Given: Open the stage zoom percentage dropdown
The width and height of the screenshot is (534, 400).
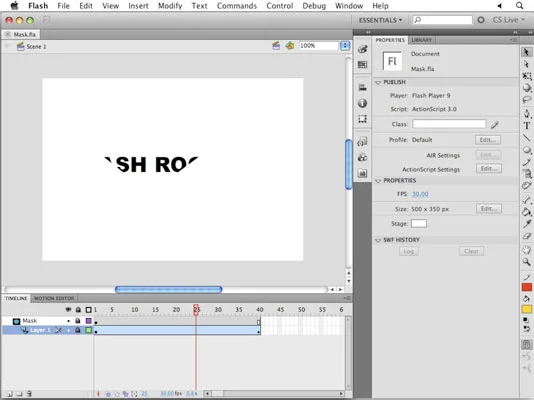Looking at the screenshot, I should click(x=345, y=46).
